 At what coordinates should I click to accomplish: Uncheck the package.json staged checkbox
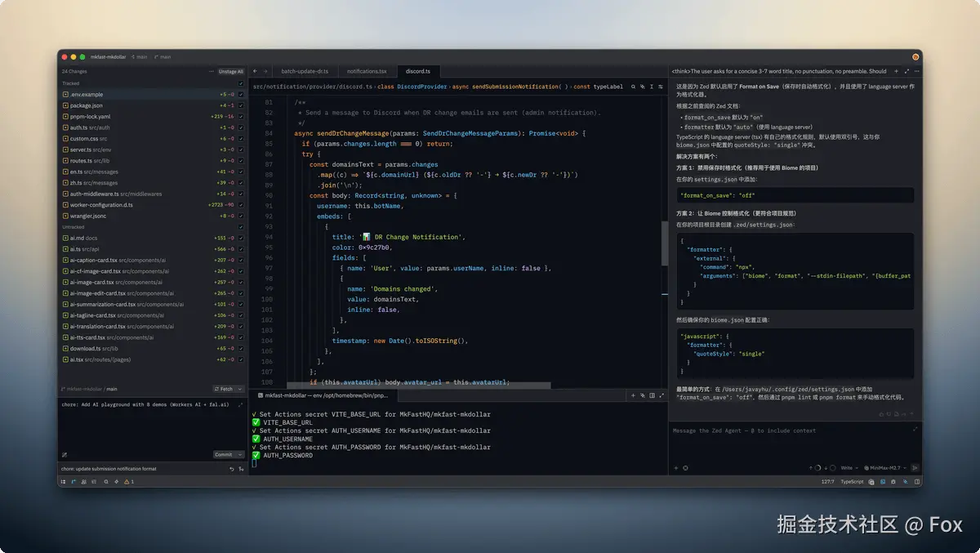click(240, 105)
